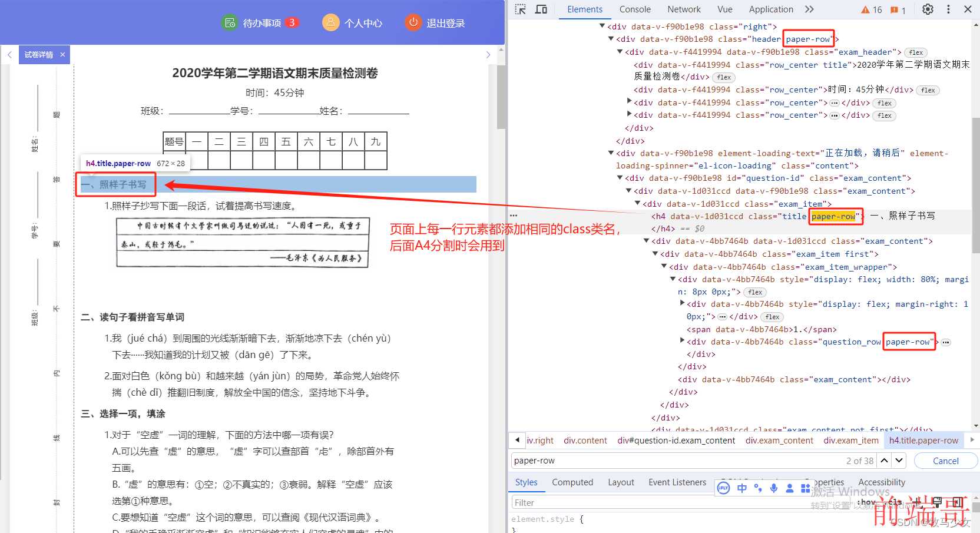Cancel the DOM search
This screenshot has width=980, height=533.
coord(945,461)
